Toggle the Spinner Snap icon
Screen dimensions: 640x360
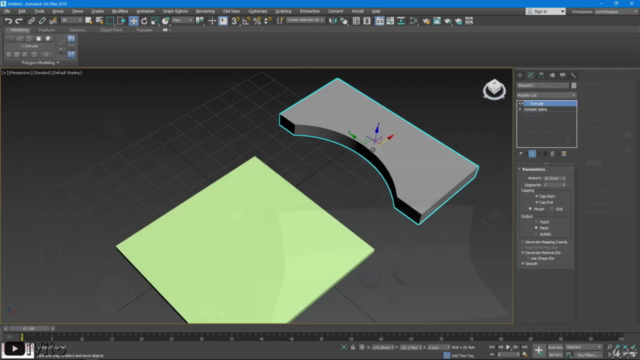pos(268,21)
